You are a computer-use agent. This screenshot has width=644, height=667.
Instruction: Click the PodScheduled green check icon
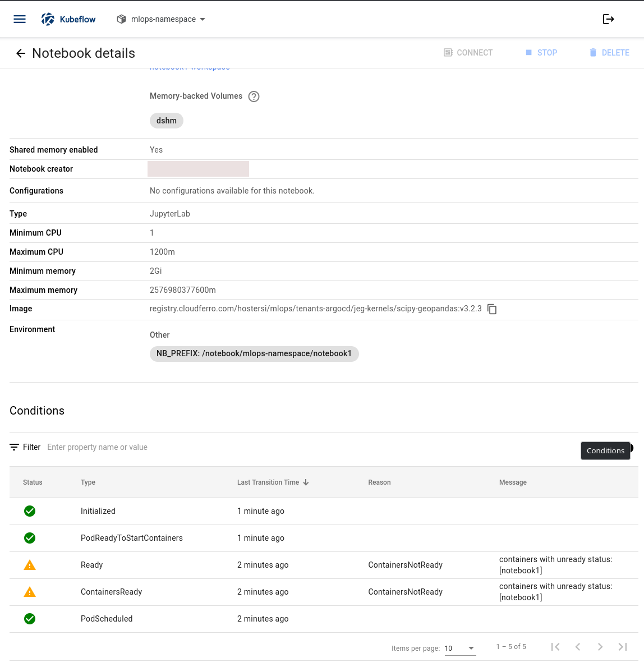click(30, 619)
